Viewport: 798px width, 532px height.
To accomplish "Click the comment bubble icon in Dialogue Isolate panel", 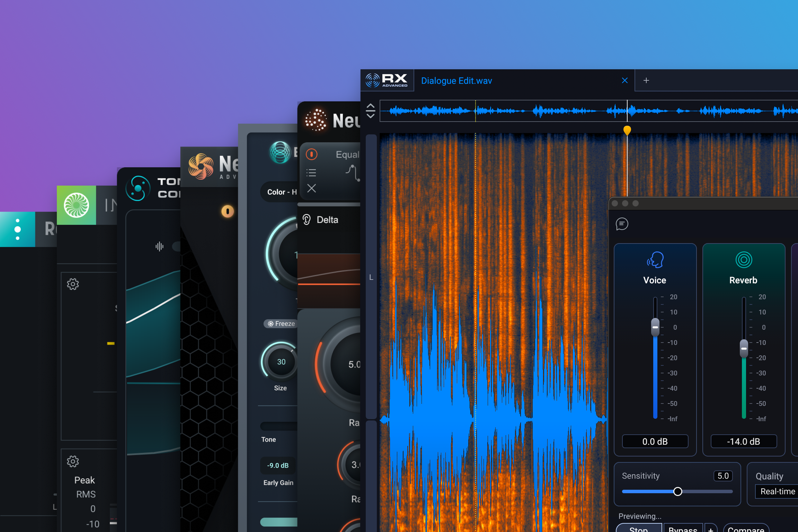I will (x=622, y=224).
